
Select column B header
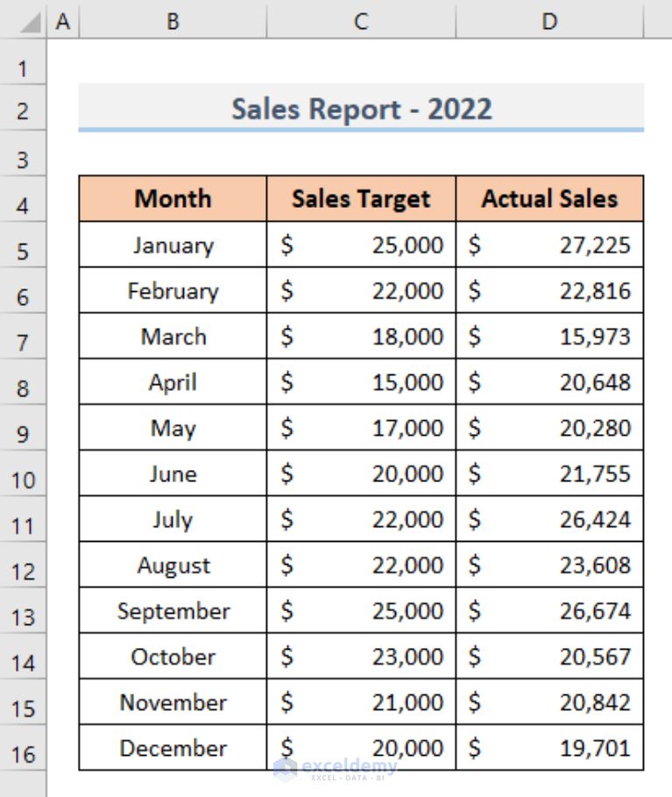point(173,21)
